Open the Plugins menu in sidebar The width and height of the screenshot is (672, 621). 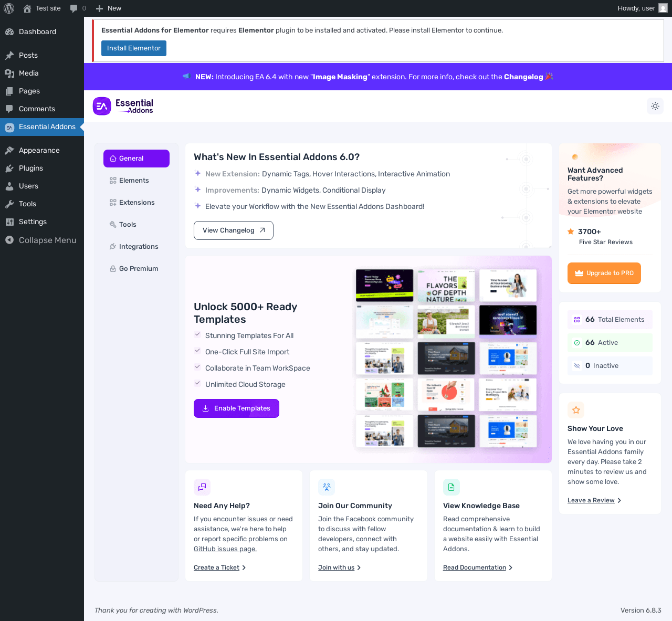pos(42,168)
